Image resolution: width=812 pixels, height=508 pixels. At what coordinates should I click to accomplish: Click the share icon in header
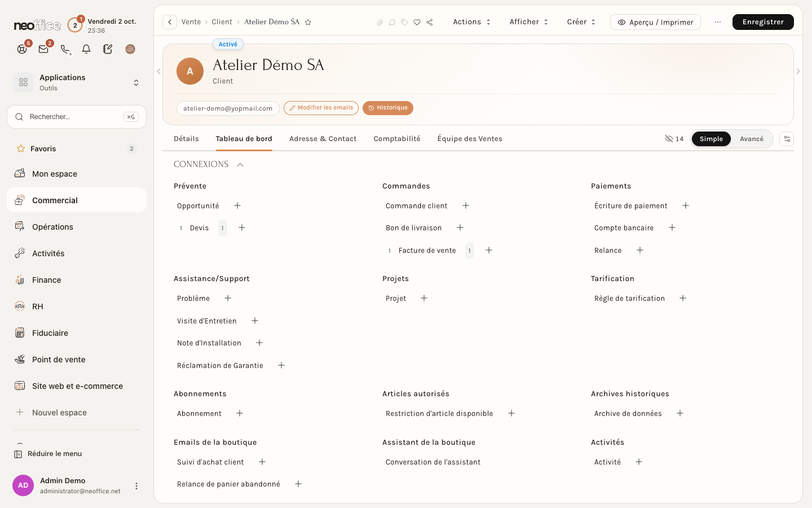(430, 23)
